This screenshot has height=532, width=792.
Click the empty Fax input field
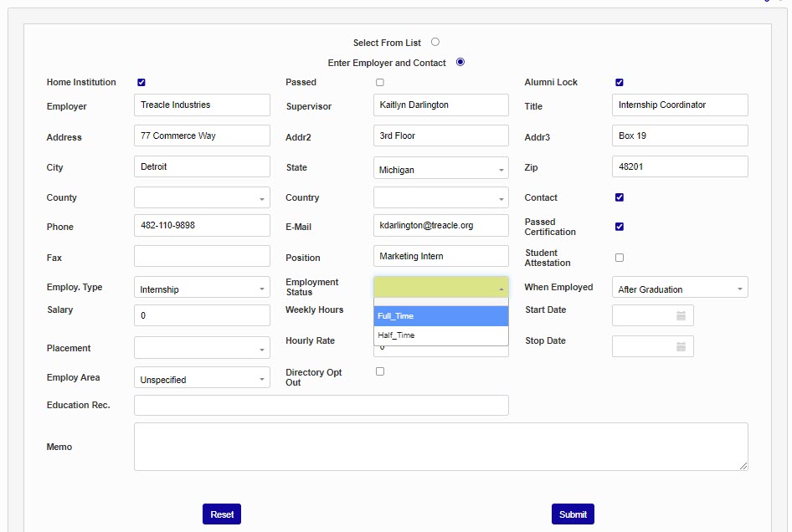click(202, 256)
